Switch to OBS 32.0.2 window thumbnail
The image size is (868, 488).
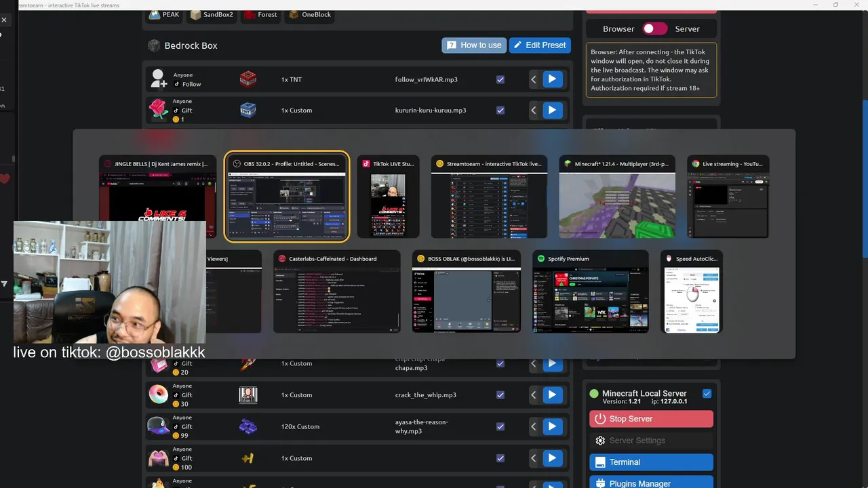click(x=287, y=197)
